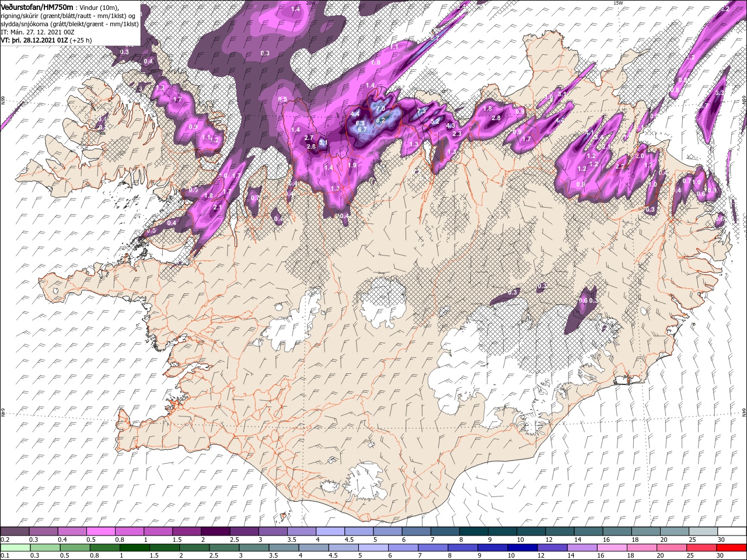Click the 3.1 precipitation value label
This screenshot has height=560, width=747.
click(562, 94)
